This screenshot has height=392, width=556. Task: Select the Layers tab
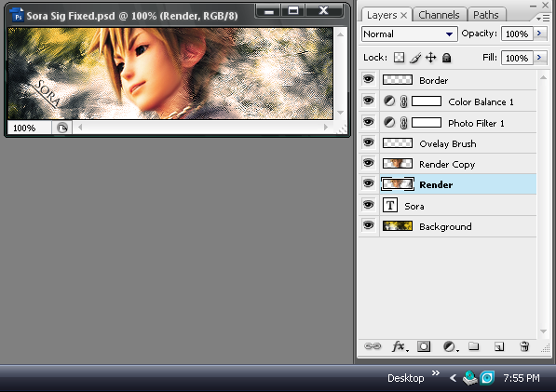tap(382, 15)
